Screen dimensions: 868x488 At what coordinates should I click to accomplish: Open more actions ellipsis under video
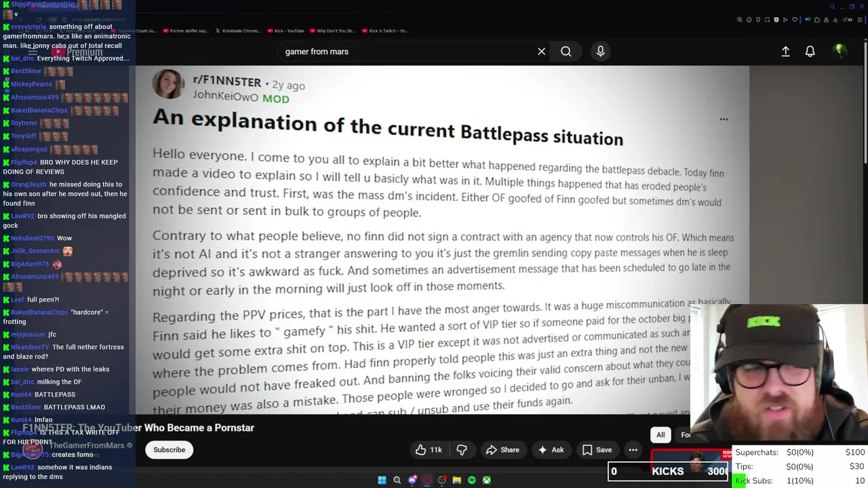coord(633,449)
